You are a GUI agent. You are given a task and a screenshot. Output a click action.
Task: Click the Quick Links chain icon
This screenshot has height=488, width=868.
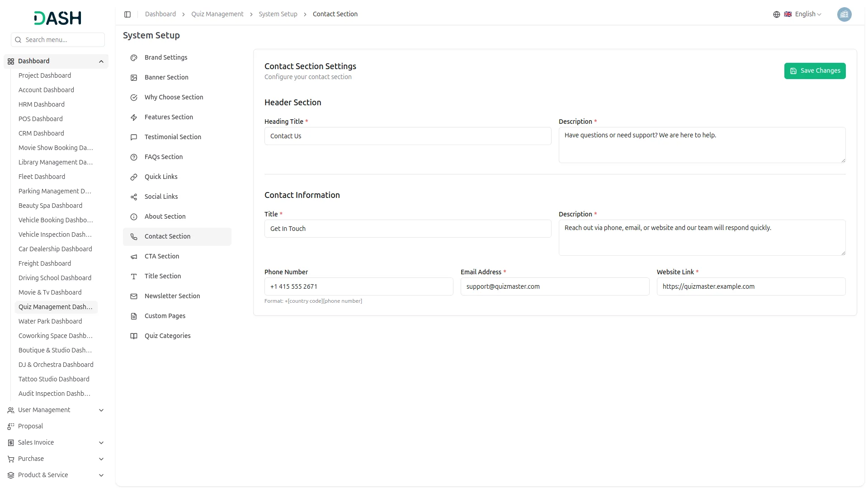tap(134, 177)
